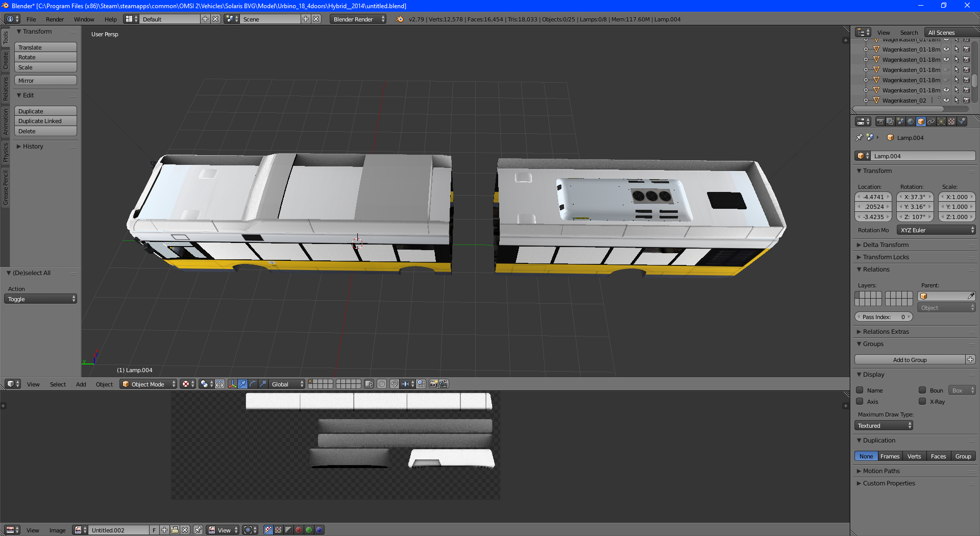Click the Add to Group button
This screenshot has height=536, width=980.
coord(910,359)
